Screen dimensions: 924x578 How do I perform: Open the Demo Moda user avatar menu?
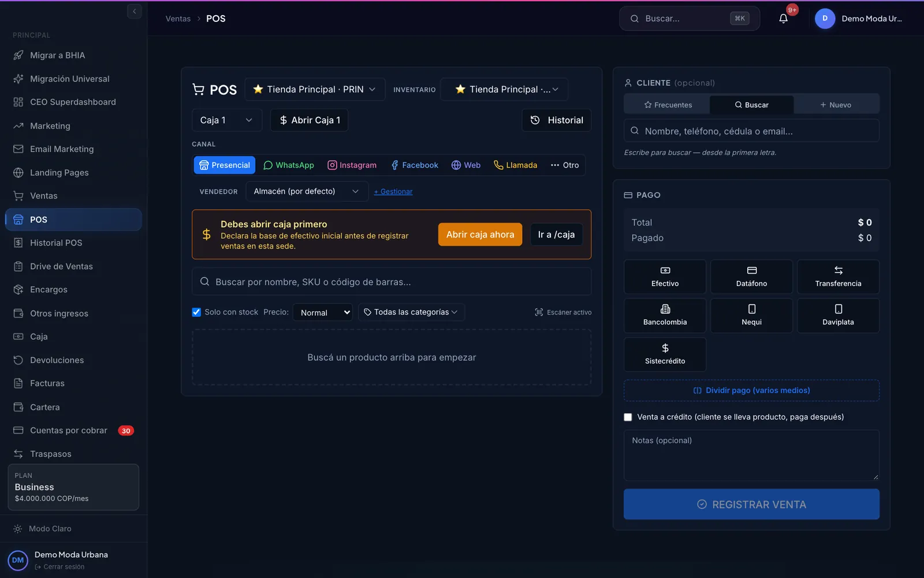825,18
